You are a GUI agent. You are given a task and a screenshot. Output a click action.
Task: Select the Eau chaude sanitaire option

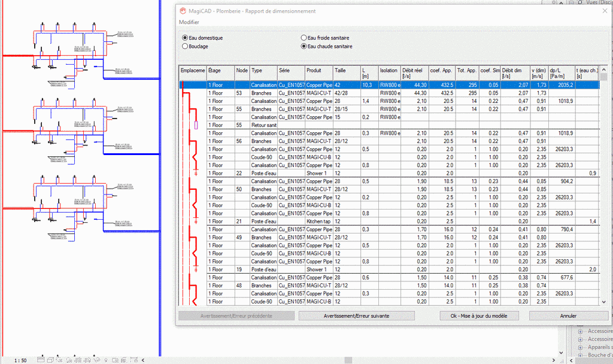point(304,46)
